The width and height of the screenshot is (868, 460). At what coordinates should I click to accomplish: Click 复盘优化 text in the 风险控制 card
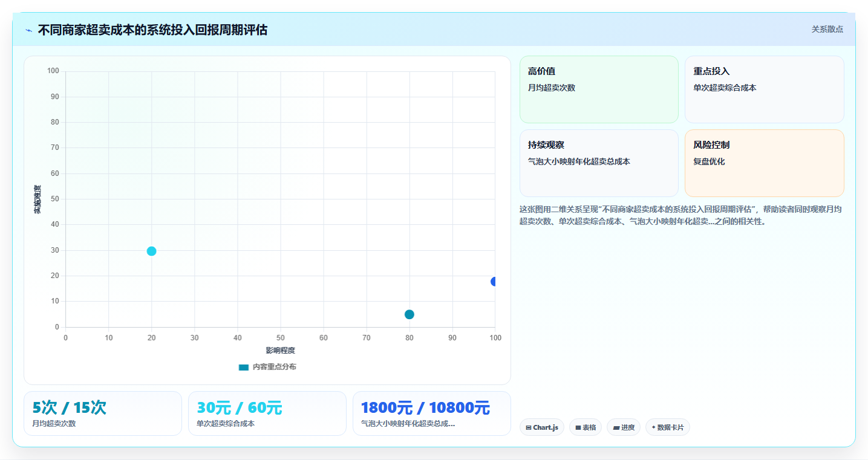tap(709, 161)
